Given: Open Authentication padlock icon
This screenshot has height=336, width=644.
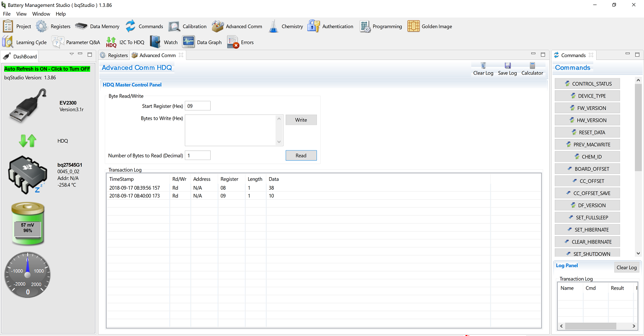Looking at the screenshot, I should tap(314, 26).
